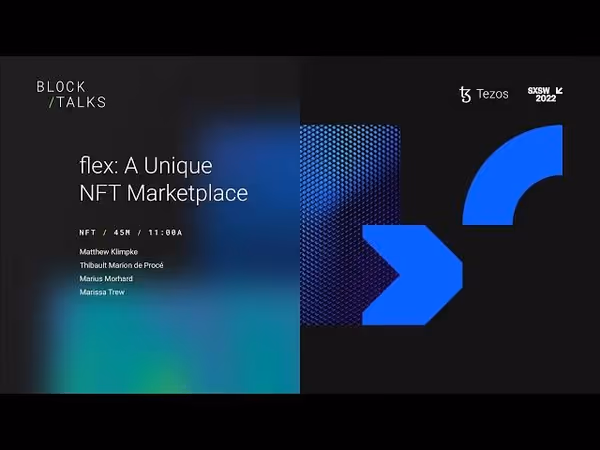The image size is (600, 450).
Task: Click the title 'flex: A Unique NFT Marketplace'
Action: click(x=164, y=179)
